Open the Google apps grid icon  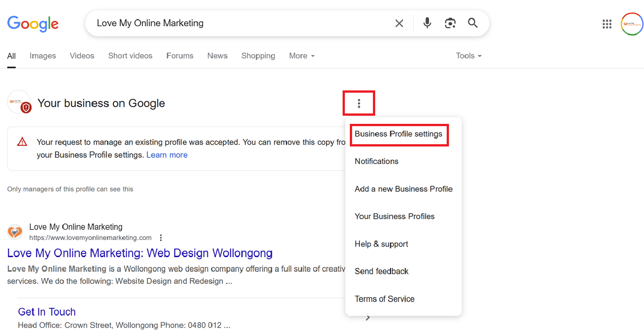pyautogui.click(x=607, y=24)
